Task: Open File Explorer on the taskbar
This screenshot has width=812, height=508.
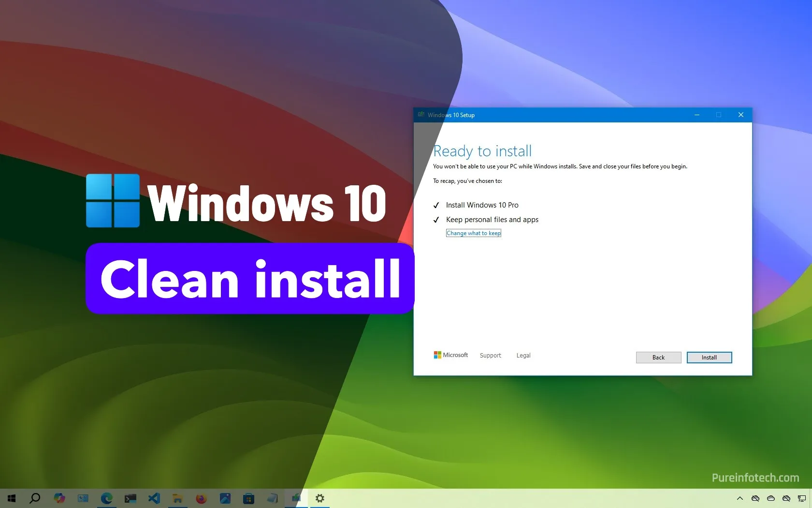Action: point(178,498)
